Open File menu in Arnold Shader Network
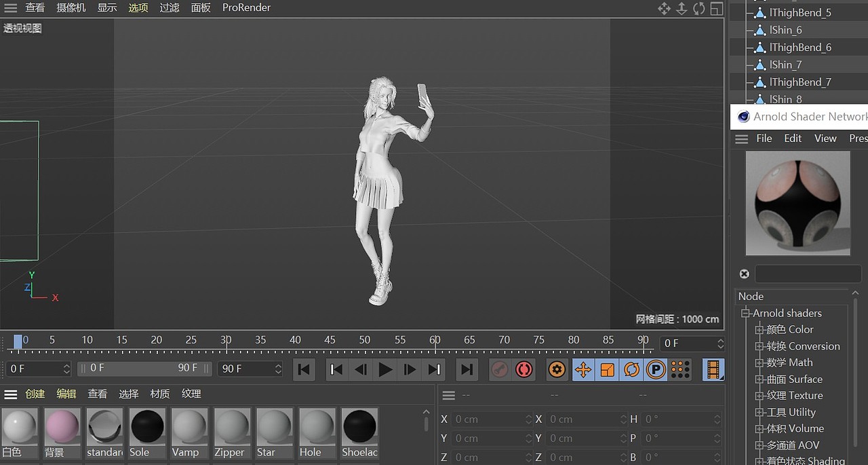The width and height of the screenshot is (868, 465). pyautogui.click(x=764, y=138)
